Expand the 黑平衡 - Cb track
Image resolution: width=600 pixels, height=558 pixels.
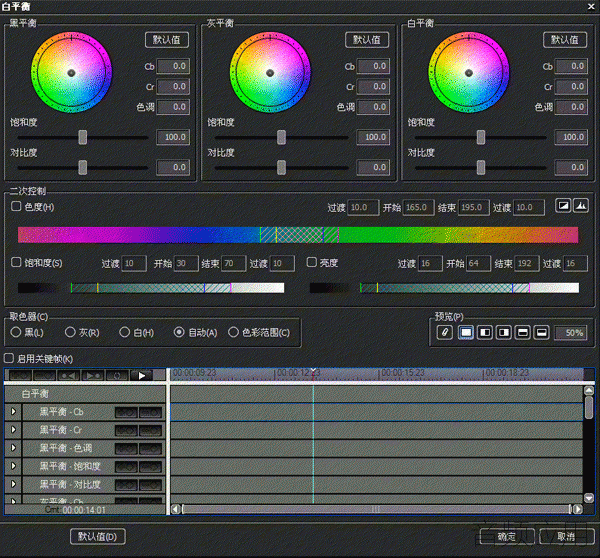point(13,411)
